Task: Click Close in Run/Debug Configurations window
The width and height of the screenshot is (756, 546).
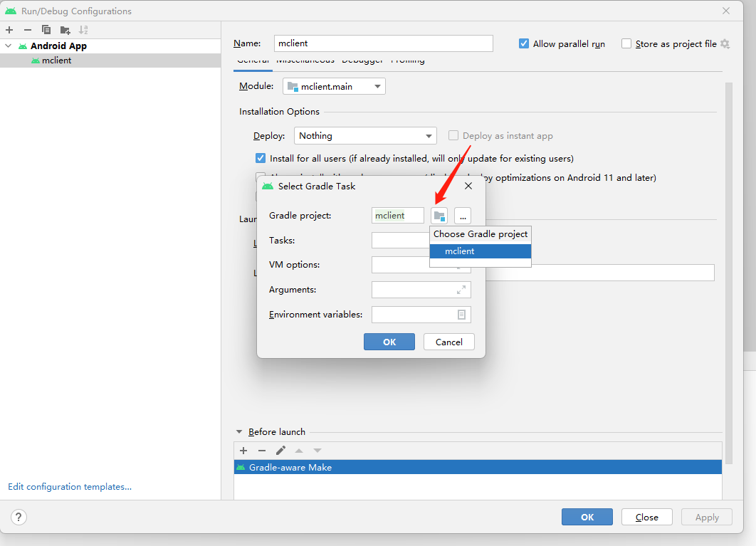Action: pyautogui.click(x=646, y=517)
